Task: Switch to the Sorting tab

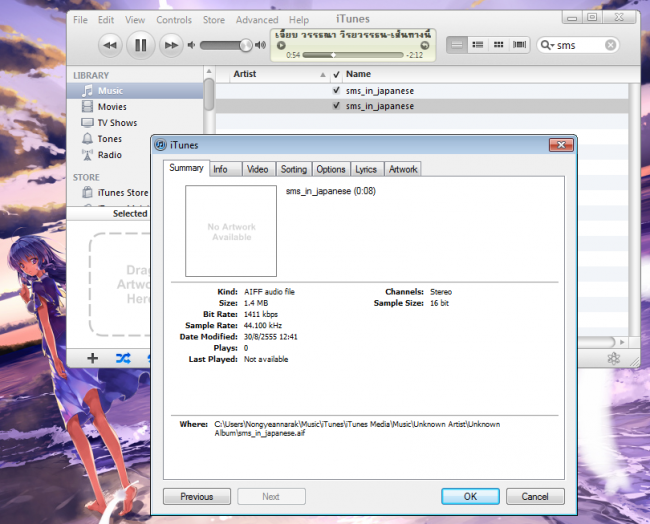Action: [x=293, y=169]
